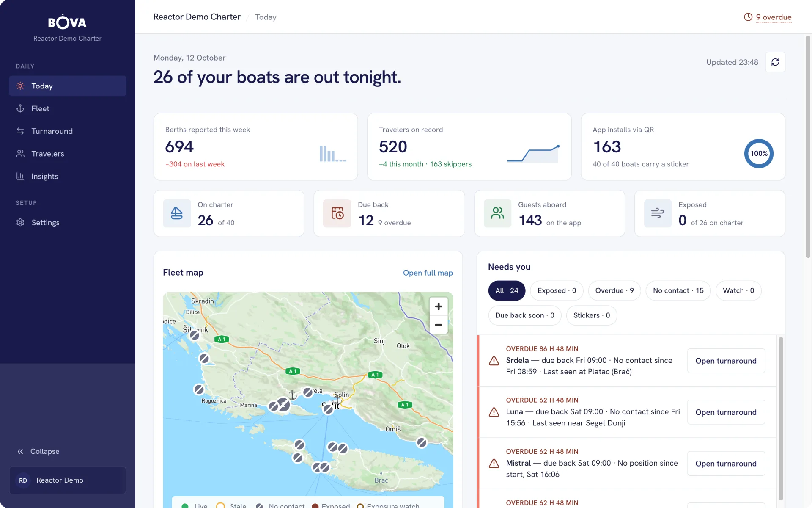Viewport: 812px width, 508px height.
Task: Click the RD avatar in sidebar footer
Action: pos(23,480)
